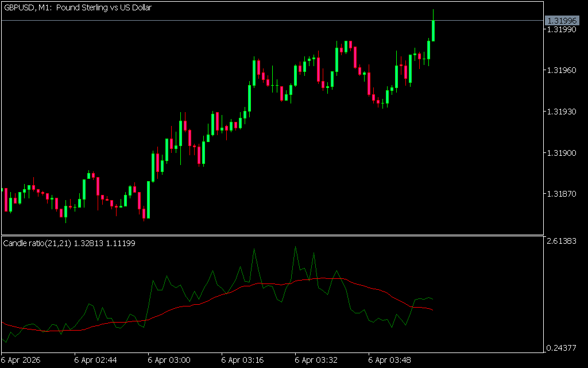588x368 pixels.
Task: Click the 1.31870 price axis label
Action: [x=561, y=194]
